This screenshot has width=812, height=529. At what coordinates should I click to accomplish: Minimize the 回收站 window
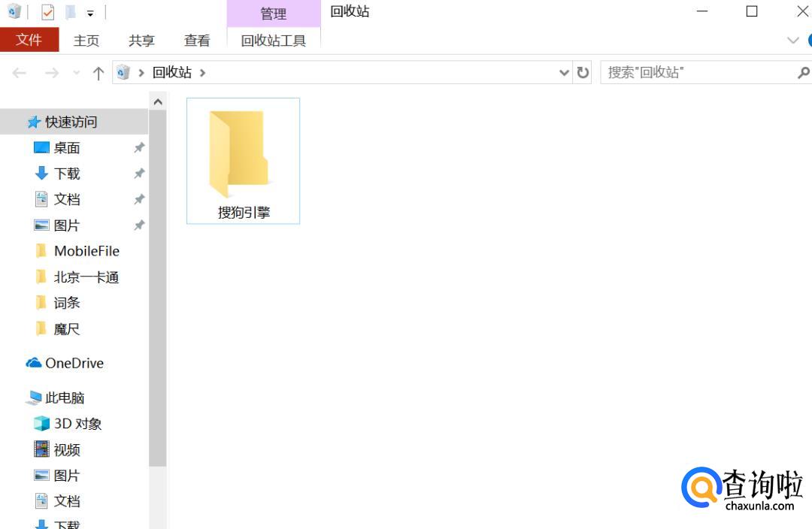702,11
